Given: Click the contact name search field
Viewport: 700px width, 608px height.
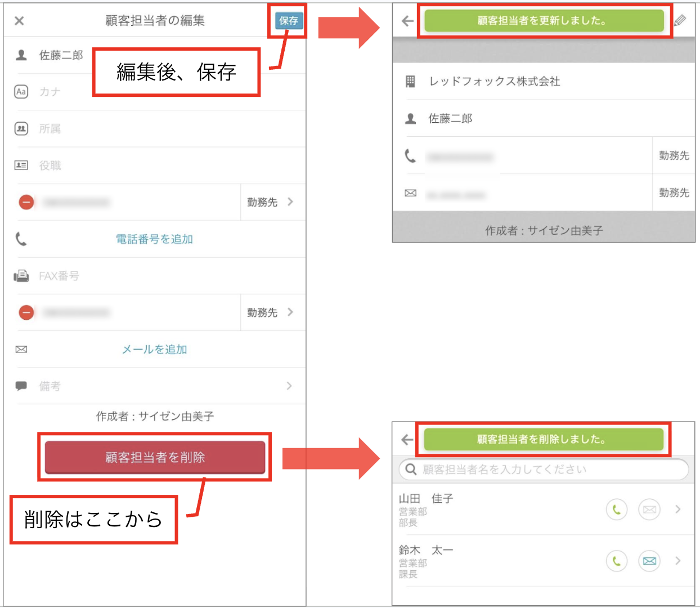Looking at the screenshot, I should click(544, 470).
